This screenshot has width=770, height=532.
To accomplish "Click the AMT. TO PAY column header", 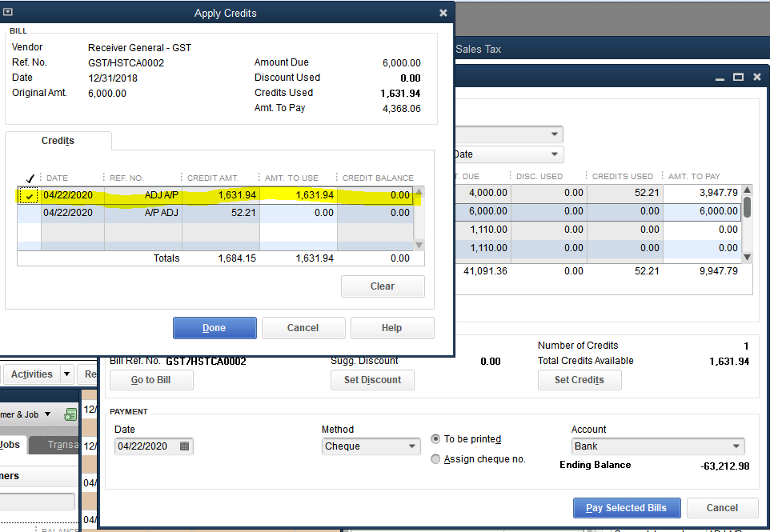I will 694,177.
